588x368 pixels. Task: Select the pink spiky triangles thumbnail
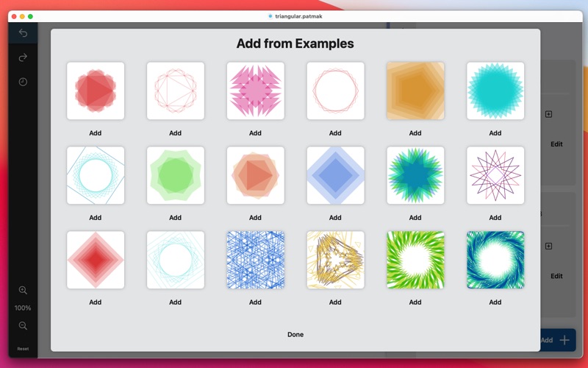coord(255,91)
